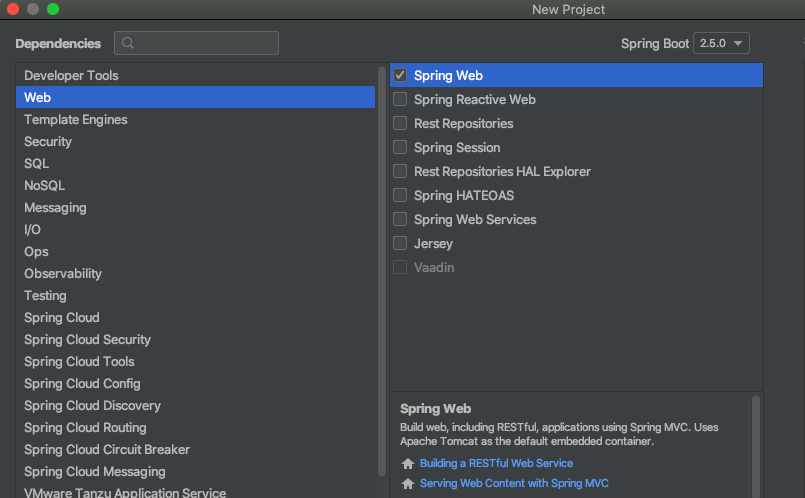Screen dimensions: 805x498
Task: Select the Spring Cloud category
Action: pos(196,317)
